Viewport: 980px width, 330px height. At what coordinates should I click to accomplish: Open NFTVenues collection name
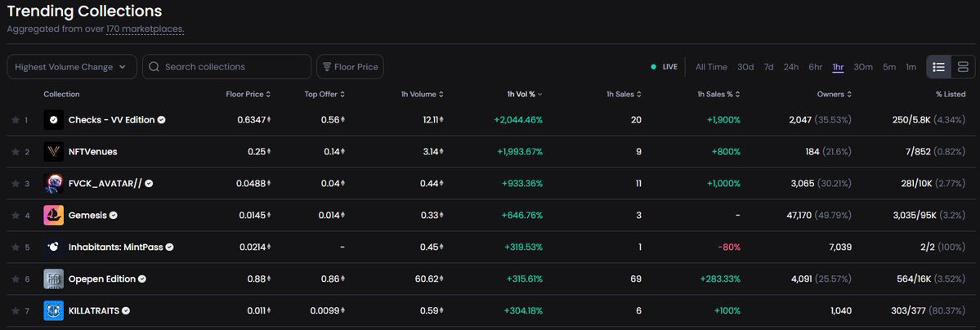pos(92,152)
